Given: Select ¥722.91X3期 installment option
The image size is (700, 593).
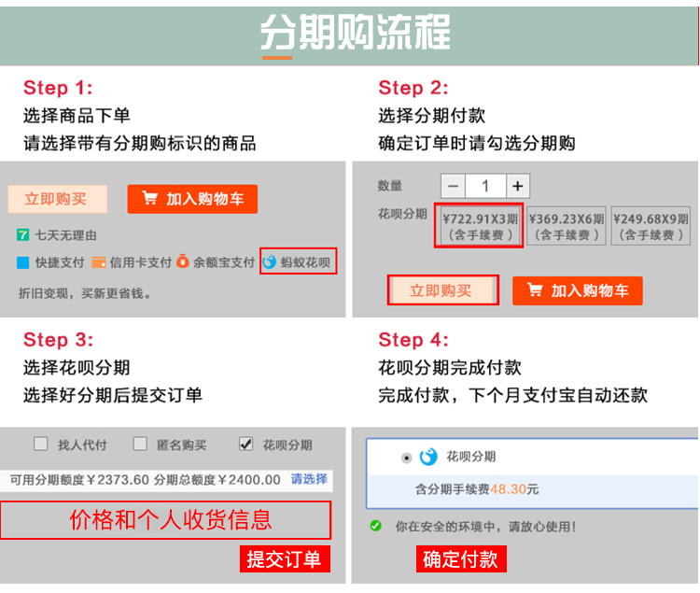Looking at the screenshot, I should [x=479, y=226].
